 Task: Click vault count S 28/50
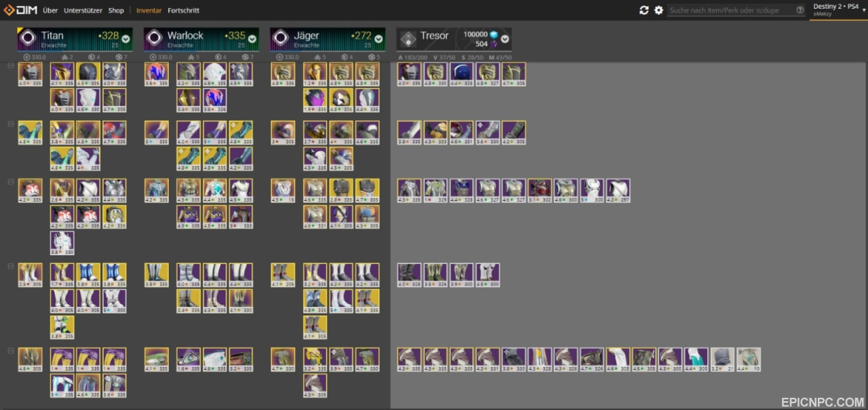473,57
